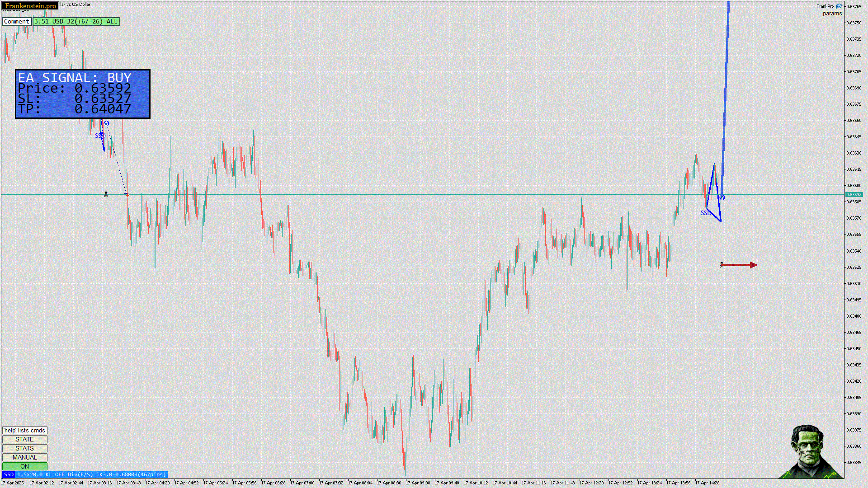Open the params link at top right
This screenshot has width=868, height=488.
point(832,14)
